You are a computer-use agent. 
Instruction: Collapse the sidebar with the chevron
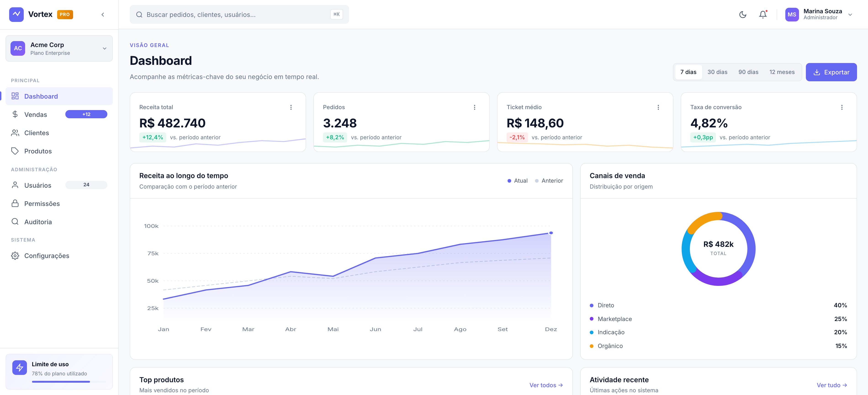point(103,14)
